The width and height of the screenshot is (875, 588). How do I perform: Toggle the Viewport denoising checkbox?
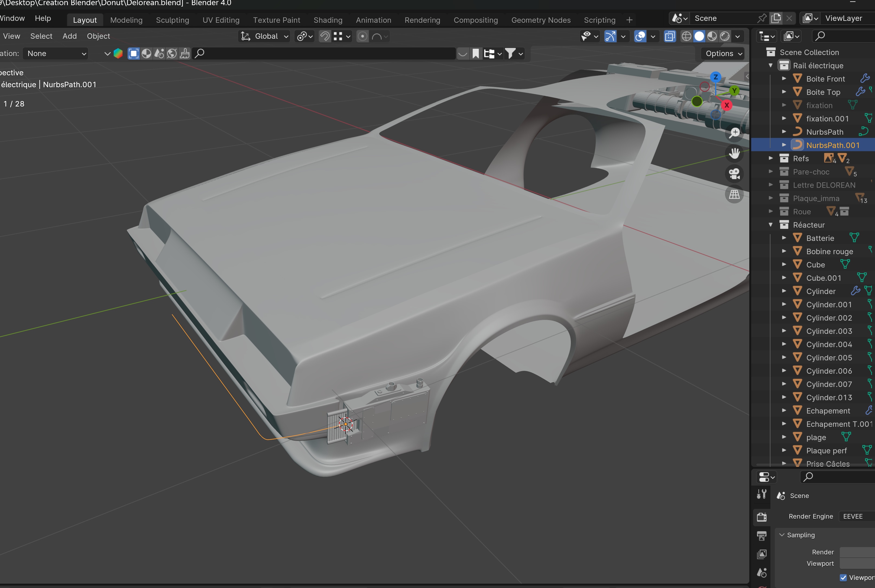point(844,577)
